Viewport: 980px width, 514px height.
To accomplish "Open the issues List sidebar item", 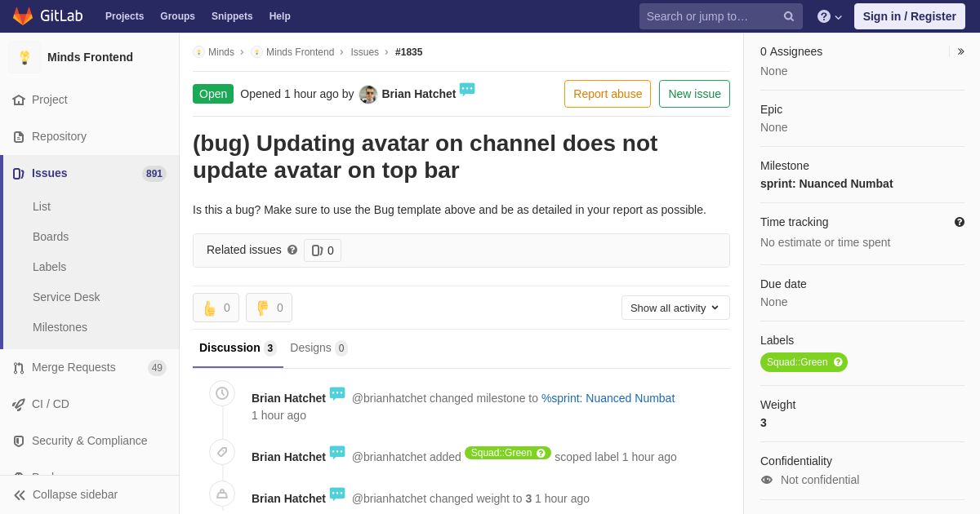I will point(42,206).
